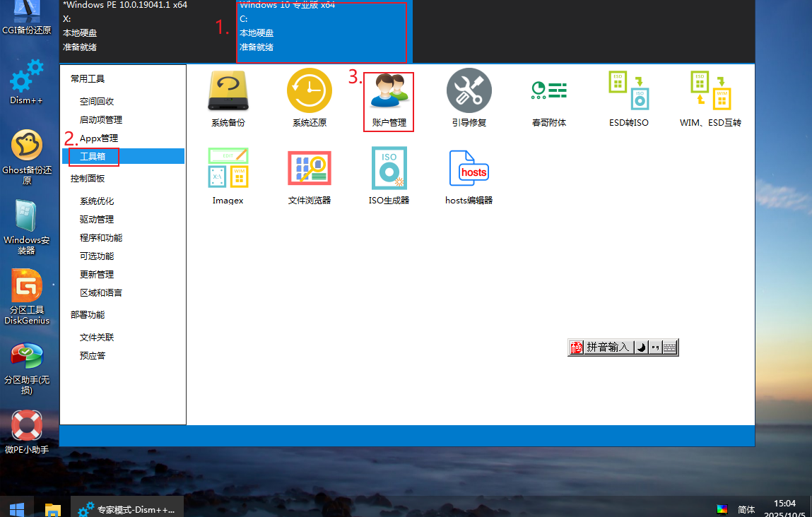Open the 系统还原 tool
Screen dimensions: 812x517
pos(309,98)
